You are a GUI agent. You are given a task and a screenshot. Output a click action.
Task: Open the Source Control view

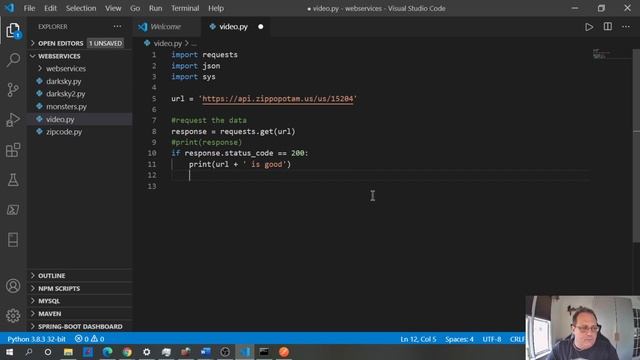[x=13, y=90]
